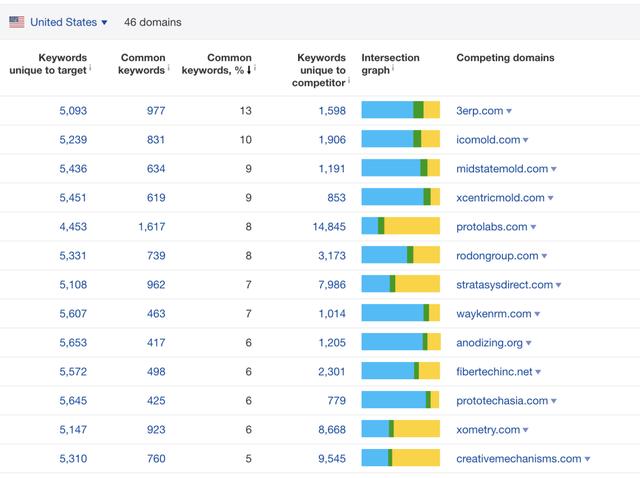Expand the protolabs.com dropdown arrow

533,227
